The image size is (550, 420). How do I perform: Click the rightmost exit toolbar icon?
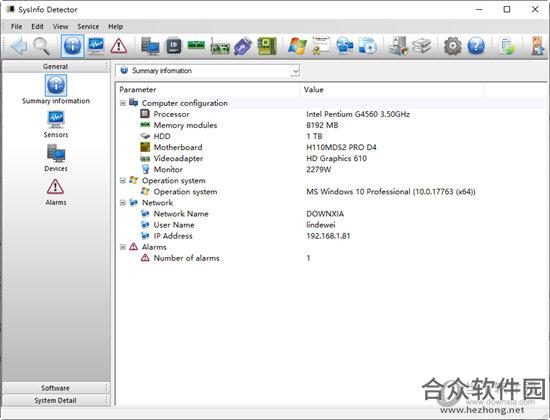pos(538,46)
